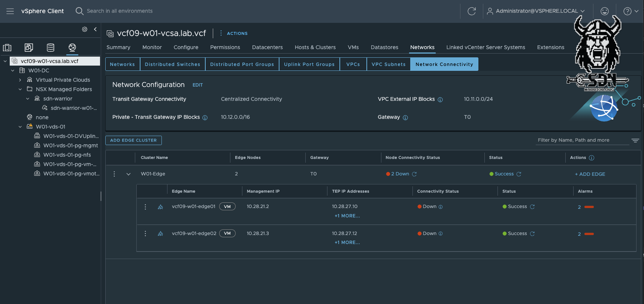Click EDIT beside Network Configuration

pyautogui.click(x=197, y=85)
